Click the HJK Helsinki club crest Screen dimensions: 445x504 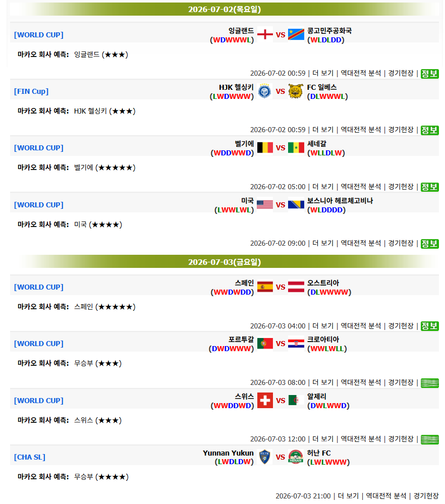(264, 91)
